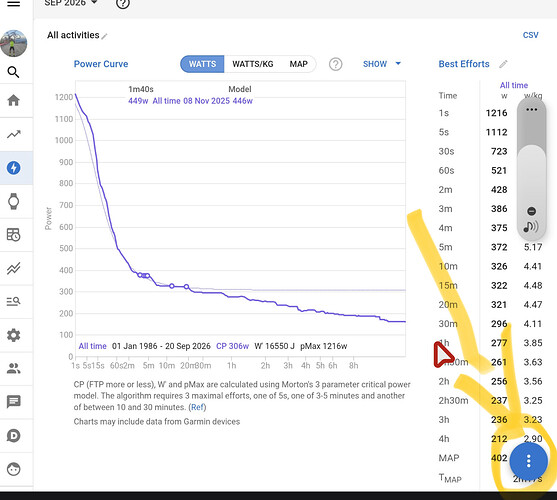Image resolution: width=557 pixels, height=500 pixels.
Task: Expand the SHOW dropdown
Action: tap(382, 64)
